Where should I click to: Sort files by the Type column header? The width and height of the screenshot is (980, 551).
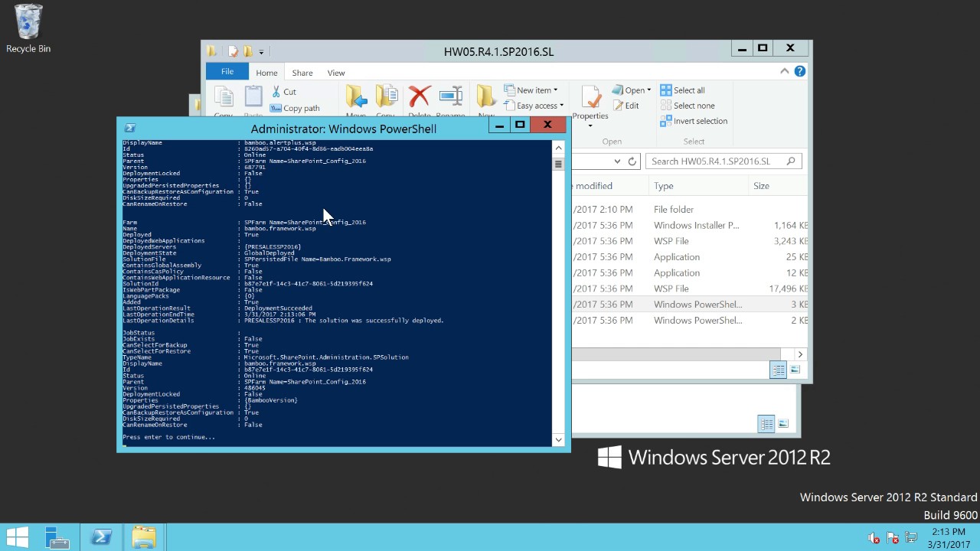coord(698,186)
